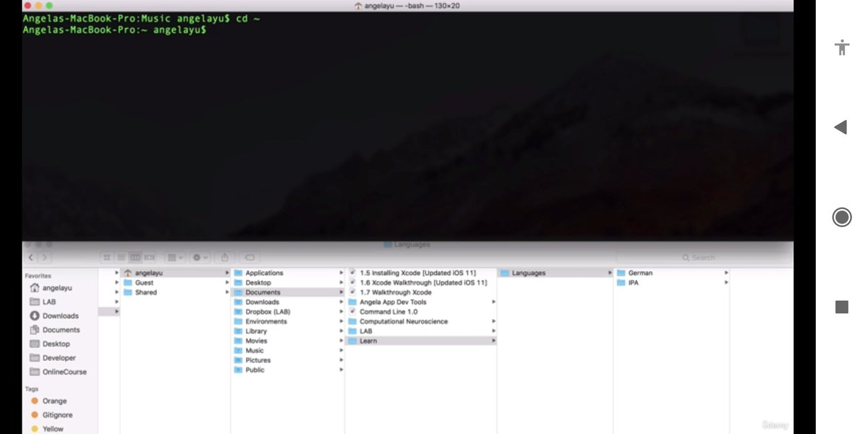Open the Finder arrange-by dropdown
The width and height of the screenshot is (868, 434).
point(175,258)
